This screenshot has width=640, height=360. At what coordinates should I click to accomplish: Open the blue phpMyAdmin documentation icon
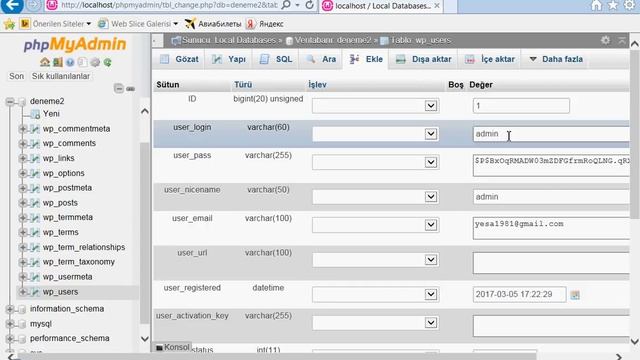pos(70,62)
